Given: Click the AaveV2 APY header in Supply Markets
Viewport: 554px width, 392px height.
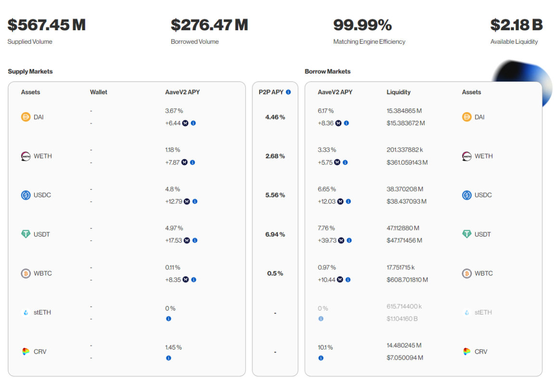Looking at the screenshot, I should coord(182,92).
